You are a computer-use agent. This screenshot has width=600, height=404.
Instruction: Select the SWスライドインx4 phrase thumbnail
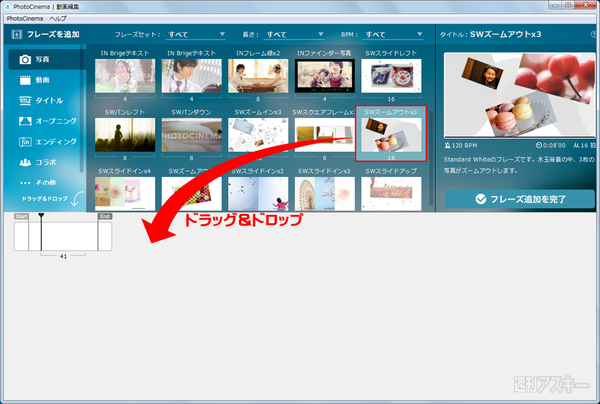pos(125,194)
